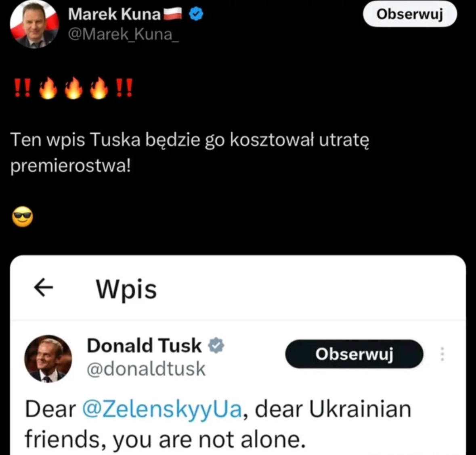Click the Wpis header title
Screen dimensions: 476x455
[x=126, y=289]
